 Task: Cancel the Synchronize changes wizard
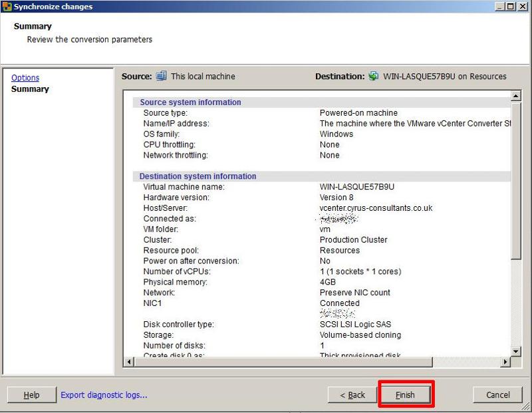[x=497, y=394]
